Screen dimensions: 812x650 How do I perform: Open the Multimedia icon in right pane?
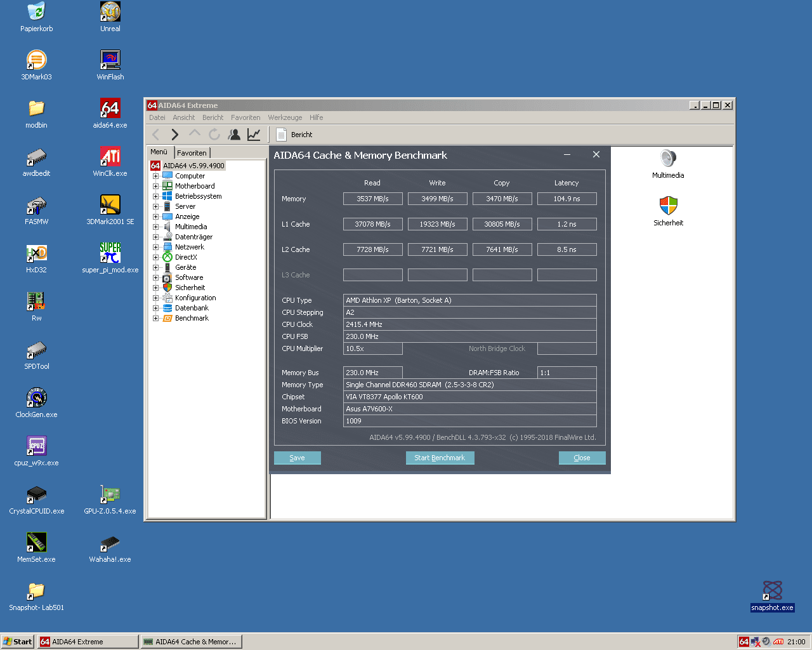(x=668, y=164)
